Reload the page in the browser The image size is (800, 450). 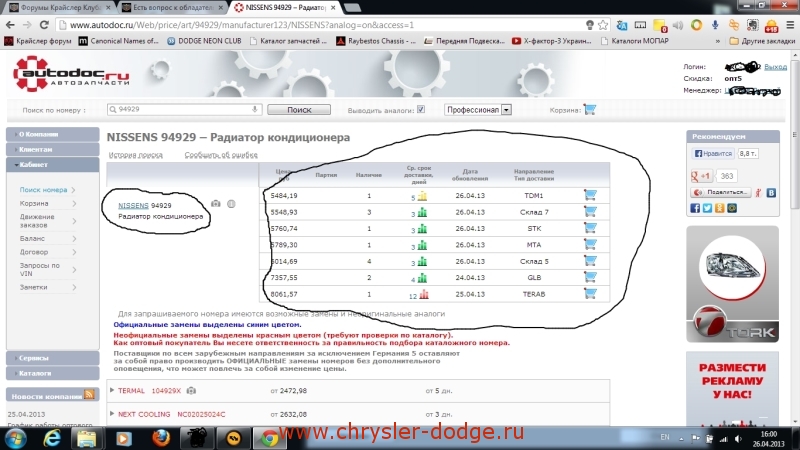tap(44, 24)
